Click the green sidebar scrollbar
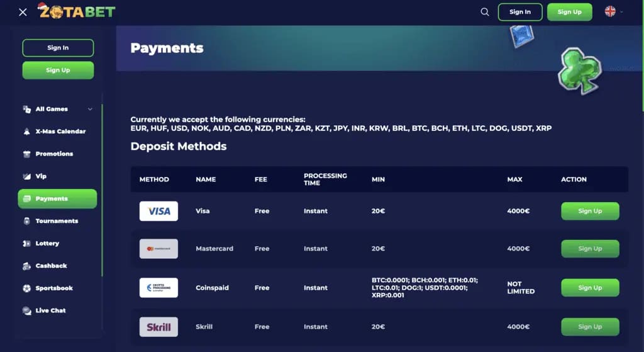The image size is (644, 352). tap(102, 190)
